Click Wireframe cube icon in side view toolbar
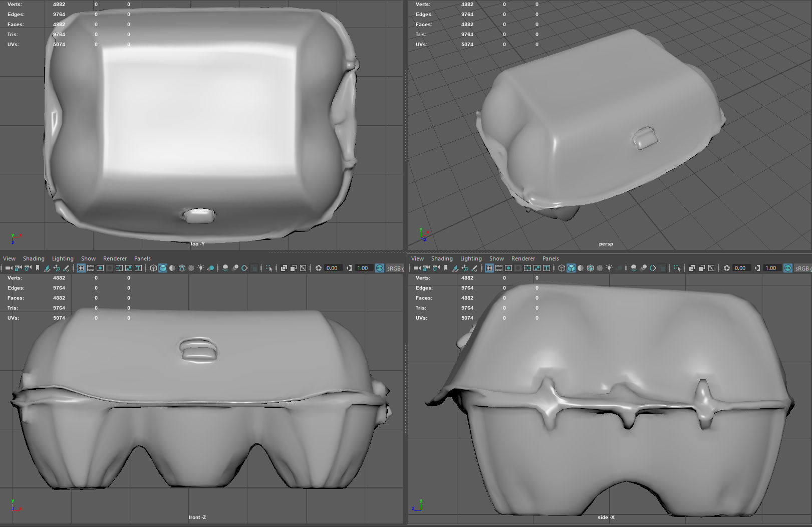Viewport: 812px width, 527px height. pos(562,268)
